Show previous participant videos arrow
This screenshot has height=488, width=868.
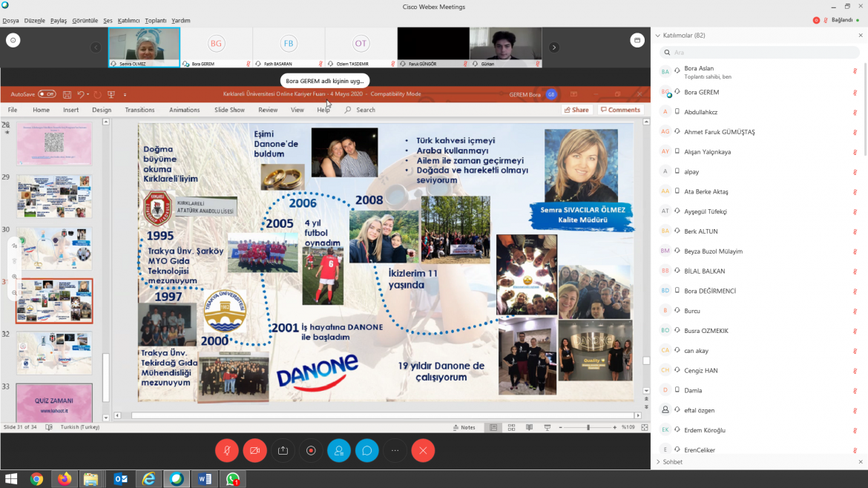coord(96,47)
